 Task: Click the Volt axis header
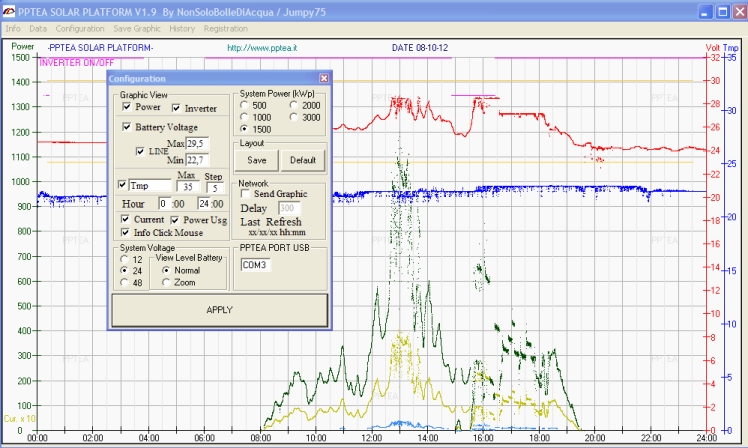click(713, 48)
